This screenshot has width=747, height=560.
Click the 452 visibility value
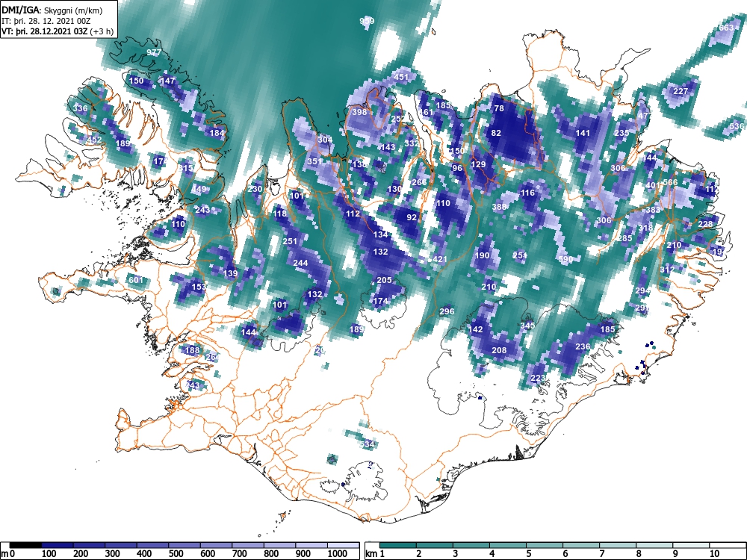pyautogui.click(x=94, y=140)
